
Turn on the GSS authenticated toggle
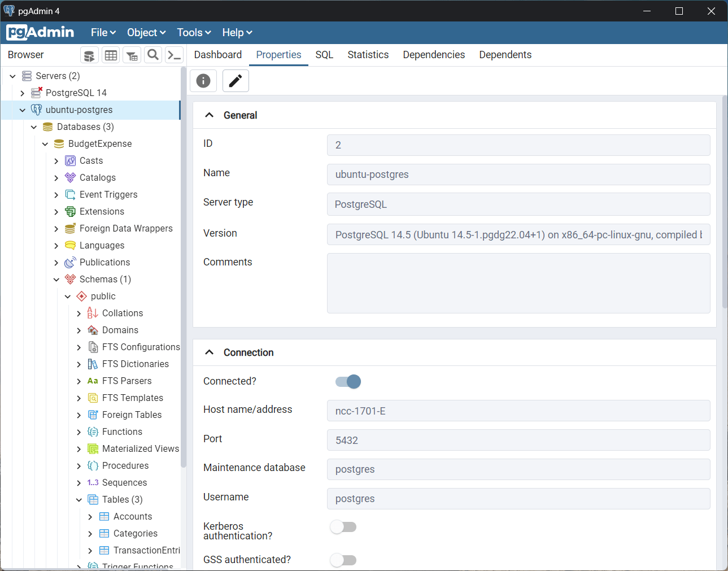click(343, 560)
